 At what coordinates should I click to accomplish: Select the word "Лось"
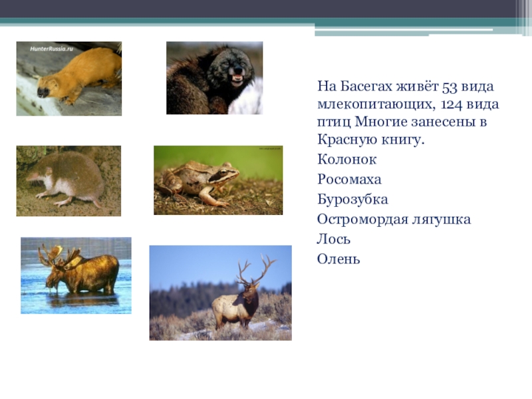point(334,239)
